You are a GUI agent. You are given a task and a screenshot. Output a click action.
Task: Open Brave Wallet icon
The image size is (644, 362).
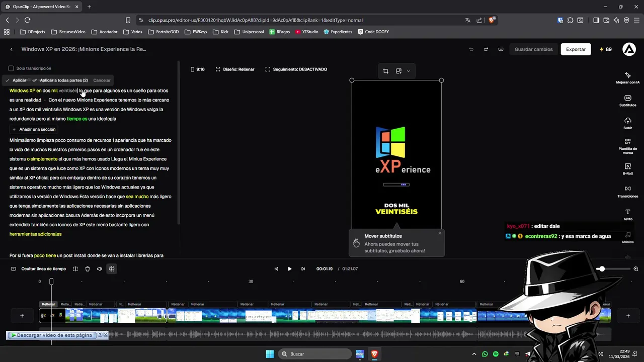(606, 20)
